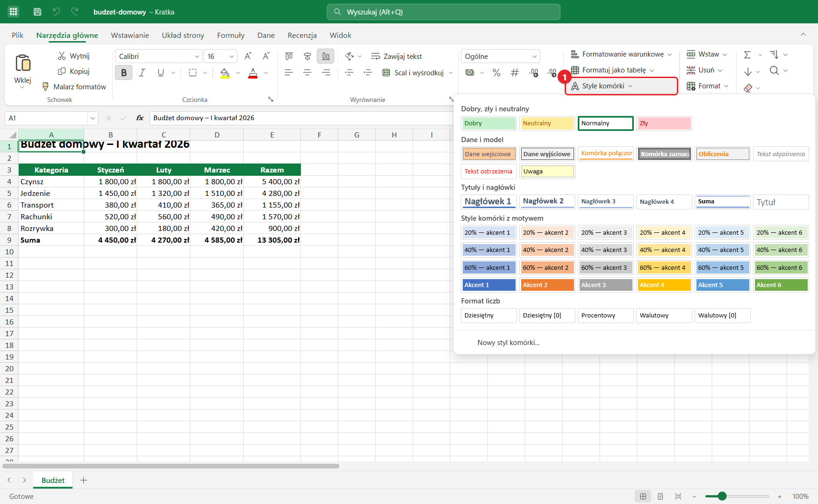Viewport: 818px width, 504px height.
Task: Open the Wstawianie ribbon tab
Action: click(x=130, y=35)
